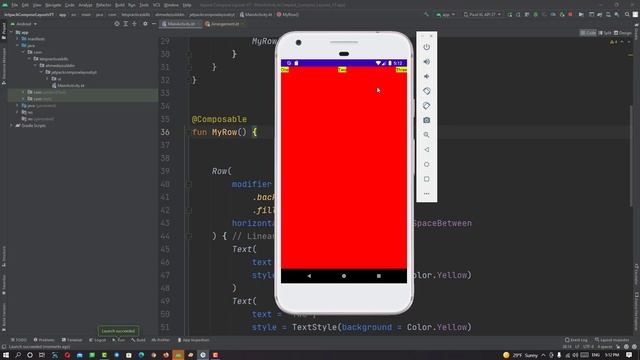Click the make project hammer icon

(x=427, y=14)
